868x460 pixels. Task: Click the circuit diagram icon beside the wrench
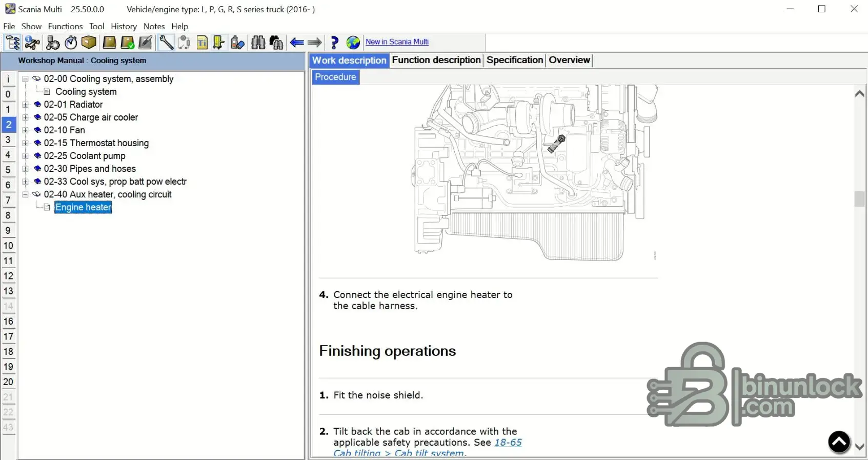(184, 43)
